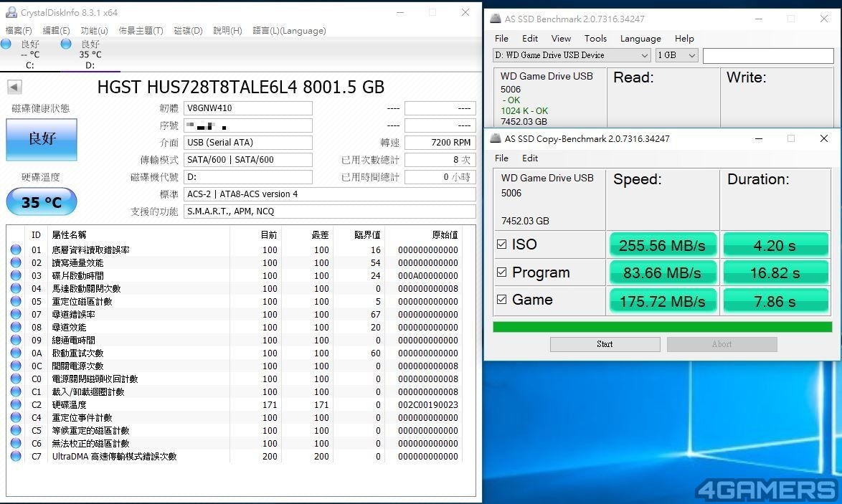Click the ACS-2 | ATA8-ACS version 4 field
The height and width of the screenshot is (504, 842).
(329, 194)
